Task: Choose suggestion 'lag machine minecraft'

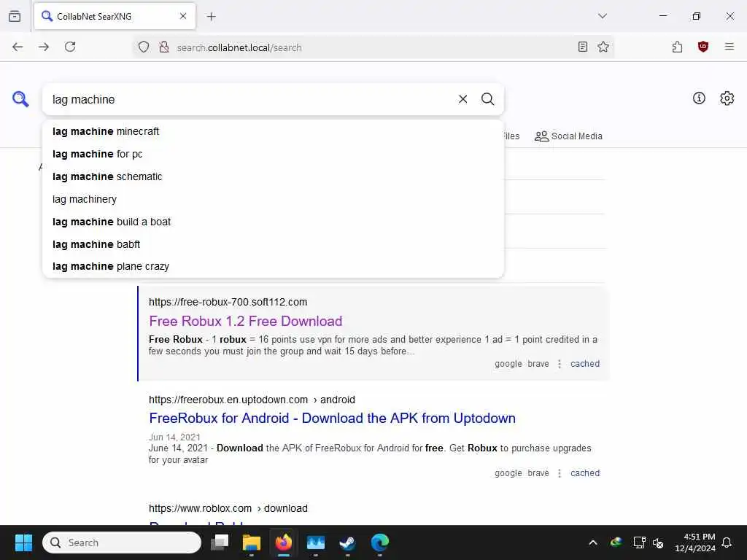Action: pos(273,131)
